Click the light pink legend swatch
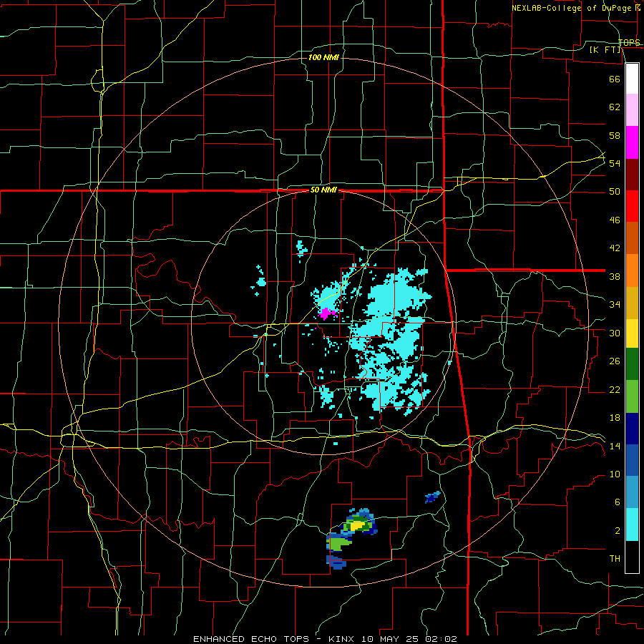The height and width of the screenshot is (644, 644). pos(632,110)
